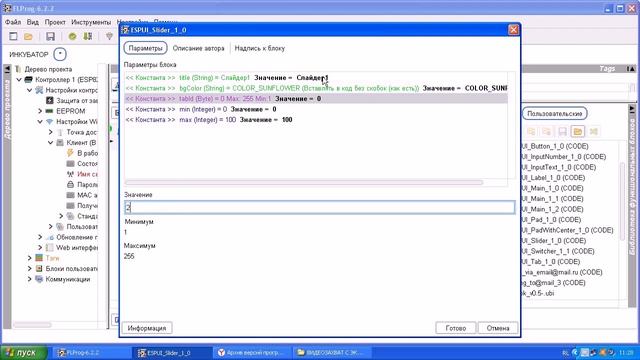Click the Коммуникации icon in tree
The width and height of the screenshot is (640, 360).
[x=39, y=279]
